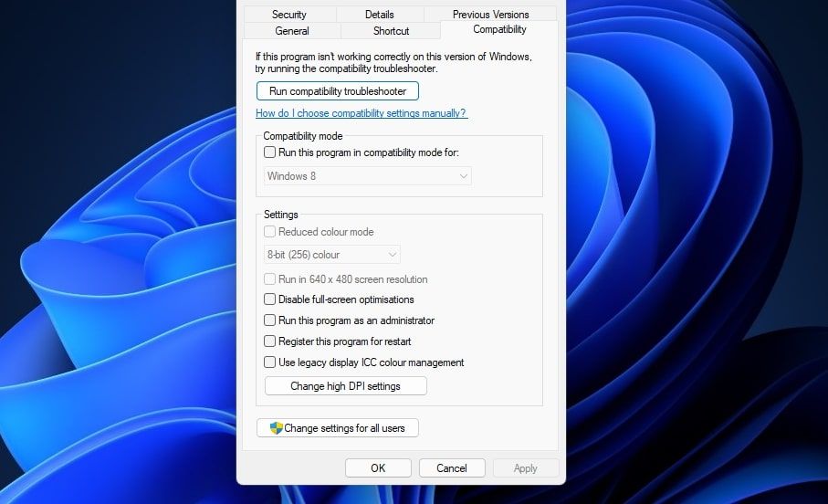Click Run compatibility troubleshooter button
The width and height of the screenshot is (828, 504).
tap(338, 91)
